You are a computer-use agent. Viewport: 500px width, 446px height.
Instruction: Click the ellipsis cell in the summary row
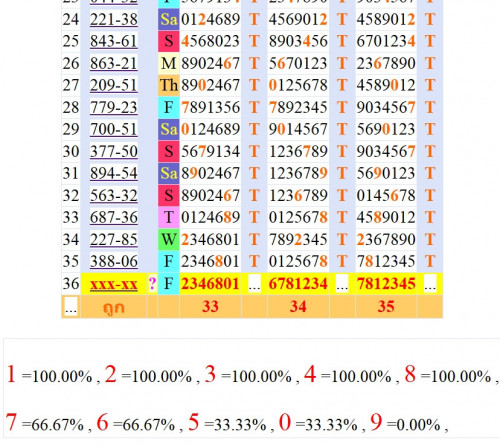tap(71, 306)
